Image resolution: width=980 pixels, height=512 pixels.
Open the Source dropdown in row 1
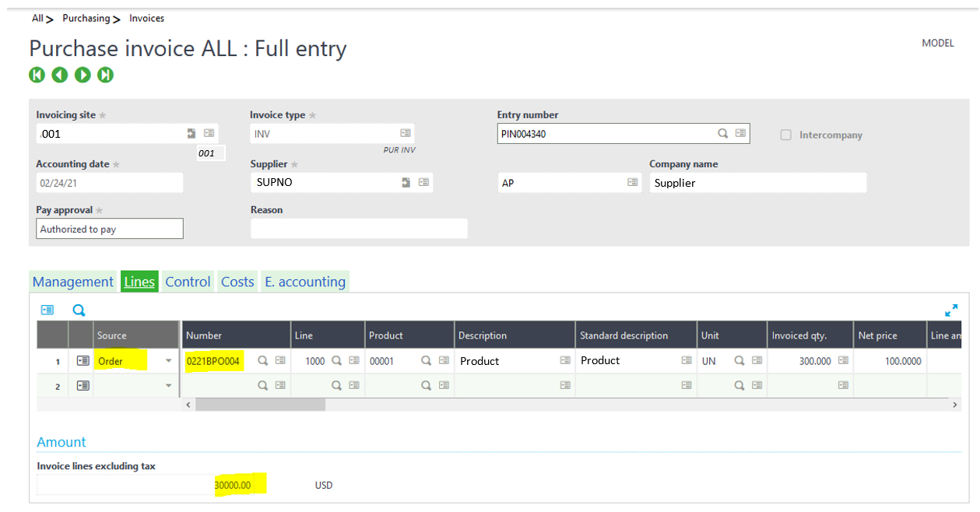point(169,361)
